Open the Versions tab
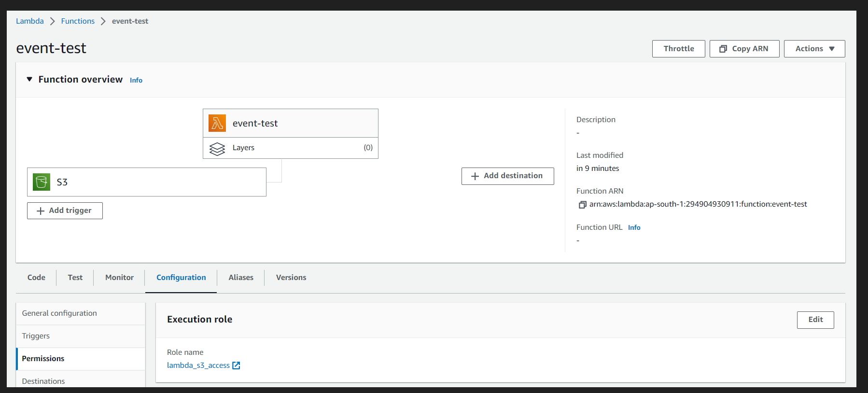868x393 pixels. coord(291,278)
